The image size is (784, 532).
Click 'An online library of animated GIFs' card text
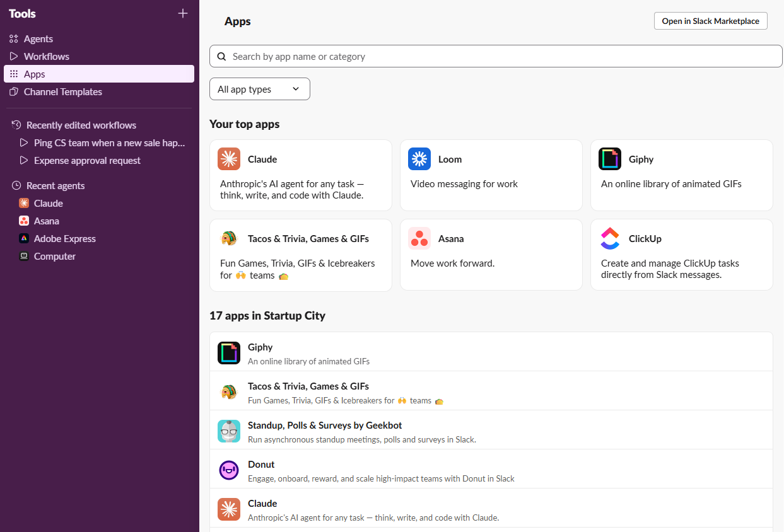pos(671,184)
